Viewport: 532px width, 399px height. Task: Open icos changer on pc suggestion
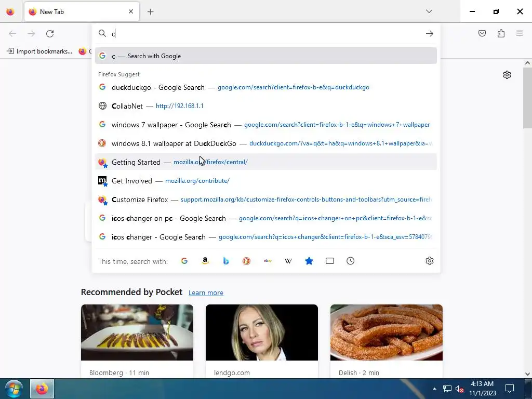[x=266, y=218]
